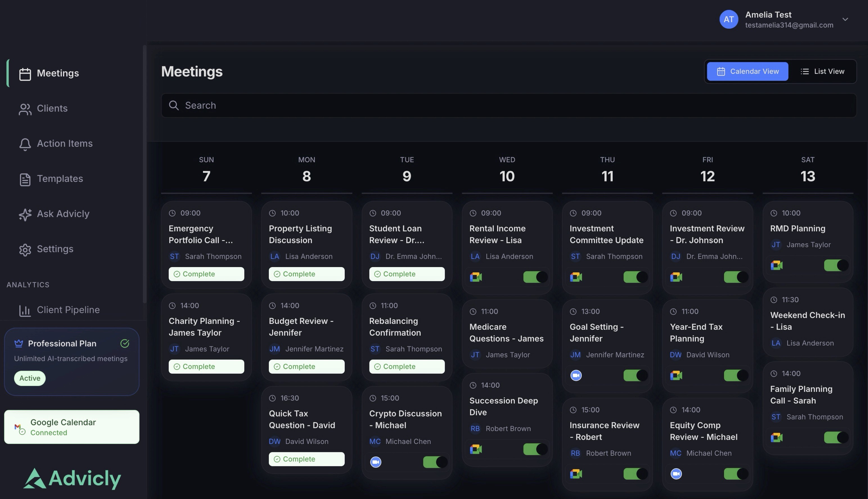868x499 pixels.
Task: Click the Templates document icon
Action: (x=25, y=179)
